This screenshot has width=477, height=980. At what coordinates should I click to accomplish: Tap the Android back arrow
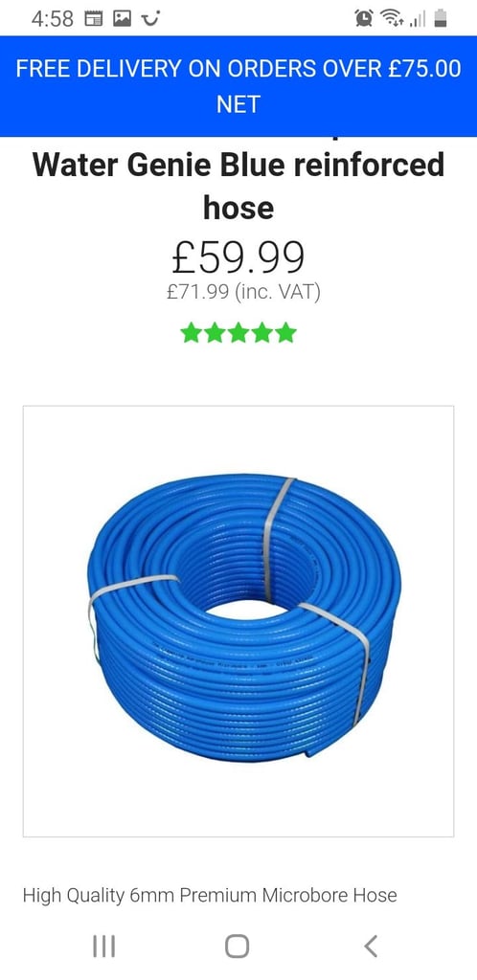pyautogui.click(x=371, y=946)
